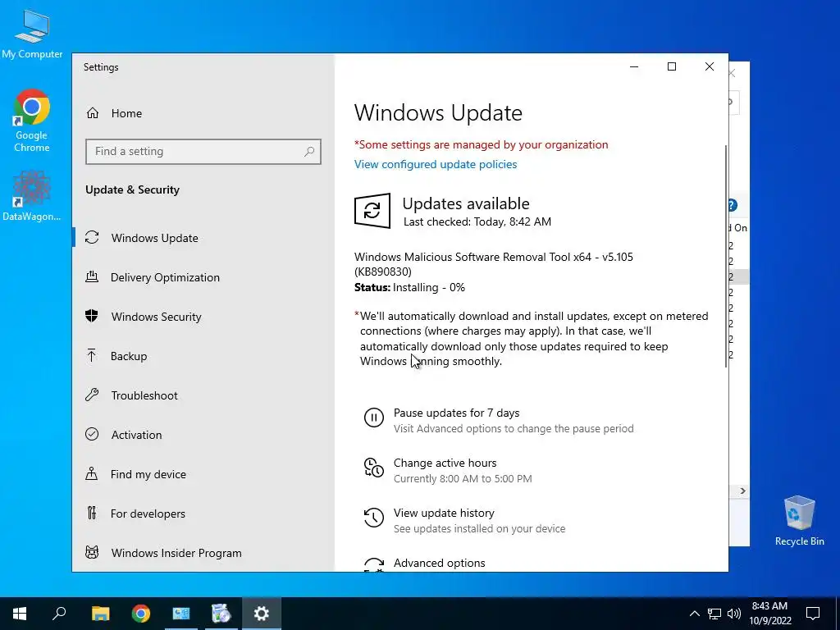Click the For developers icon
Viewport: 840px width, 630px height.
[92, 514]
